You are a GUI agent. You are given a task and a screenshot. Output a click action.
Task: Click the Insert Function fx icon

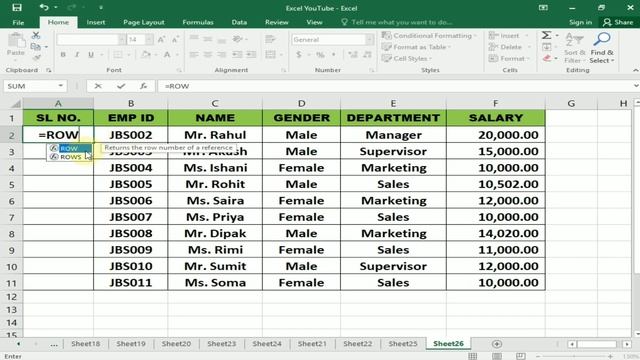pos(143,86)
